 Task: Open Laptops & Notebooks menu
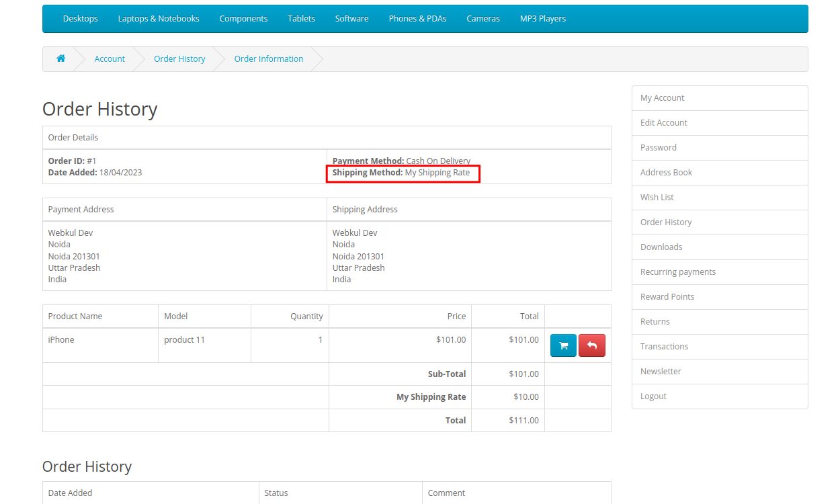coord(159,19)
